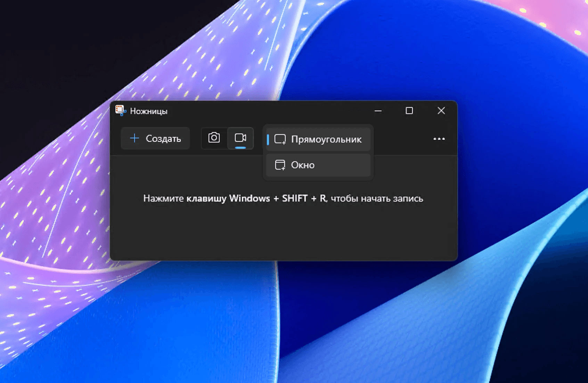This screenshot has height=383, width=588.
Task: Click the Ножницы window title text
Action: [149, 111]
